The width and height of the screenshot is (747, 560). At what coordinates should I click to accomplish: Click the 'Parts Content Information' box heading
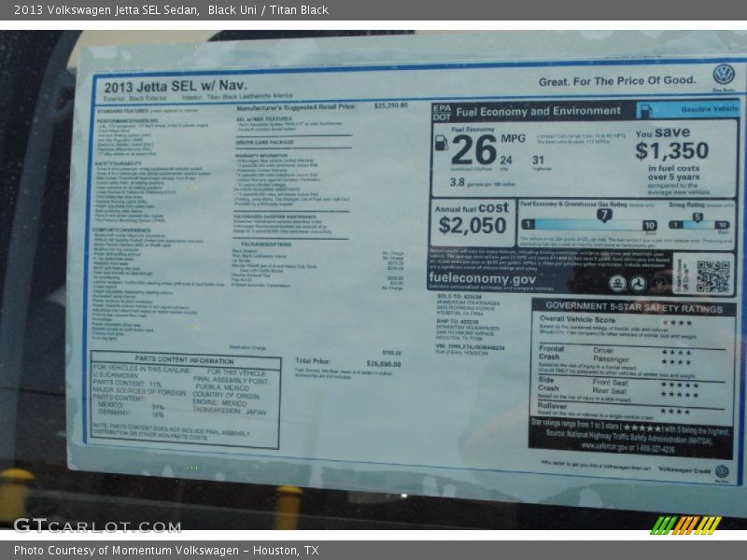pos(184,359)
